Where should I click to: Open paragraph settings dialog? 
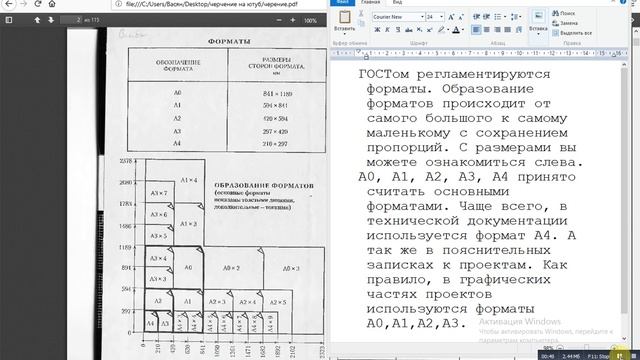[519, 30]
